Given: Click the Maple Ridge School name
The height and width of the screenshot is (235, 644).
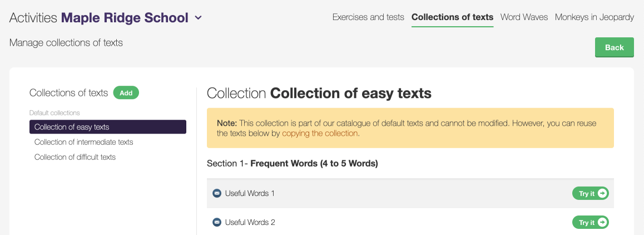Looking at the screenshot, I should [x=125, y=18].
